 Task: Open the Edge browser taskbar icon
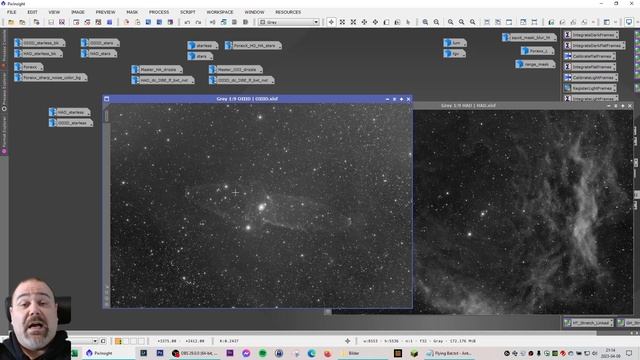311,353
